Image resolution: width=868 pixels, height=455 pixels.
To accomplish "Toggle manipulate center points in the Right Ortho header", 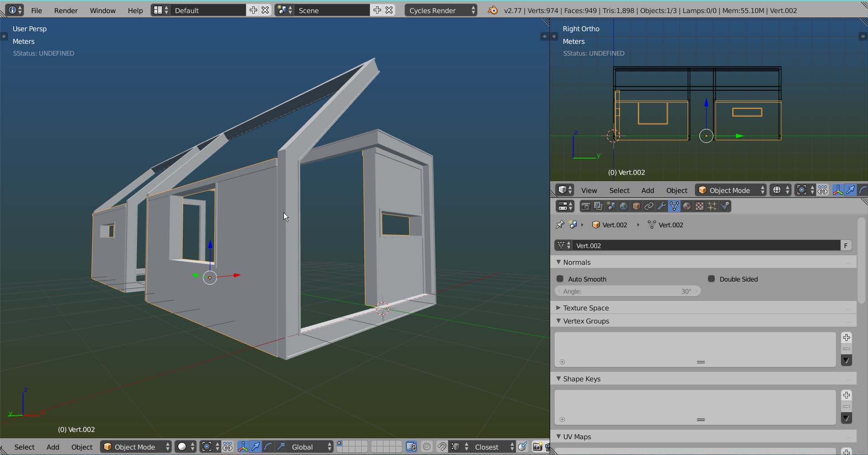I will click(x=822, y=190).
